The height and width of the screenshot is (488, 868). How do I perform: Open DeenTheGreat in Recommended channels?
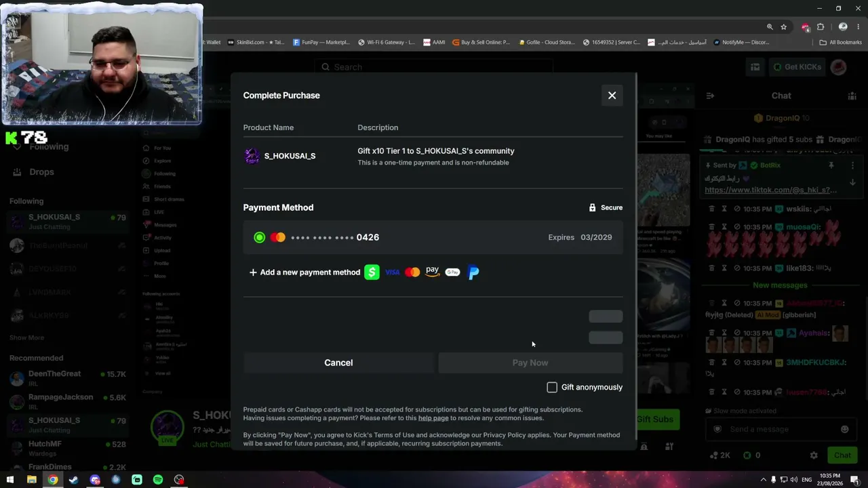click(68, 378)
